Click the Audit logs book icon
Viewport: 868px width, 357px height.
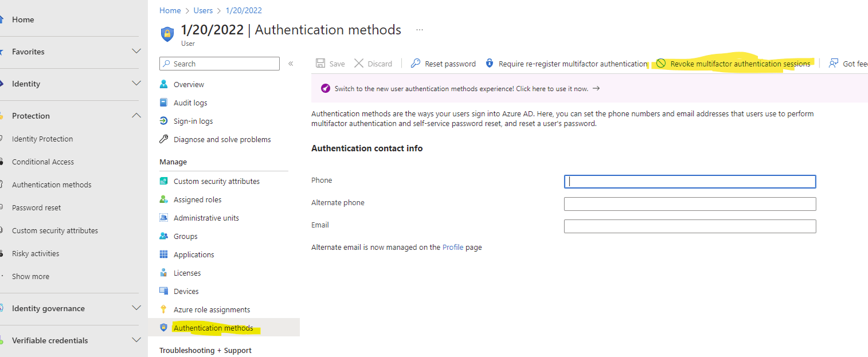164,103
